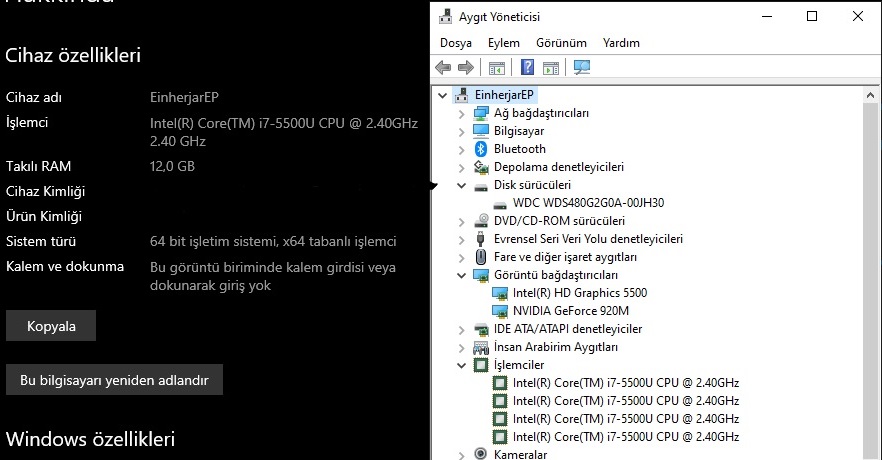Select Fare ve diğer işaret aygıtları label
This screenshot has width=882, height=460.
[x=565, y=256]
